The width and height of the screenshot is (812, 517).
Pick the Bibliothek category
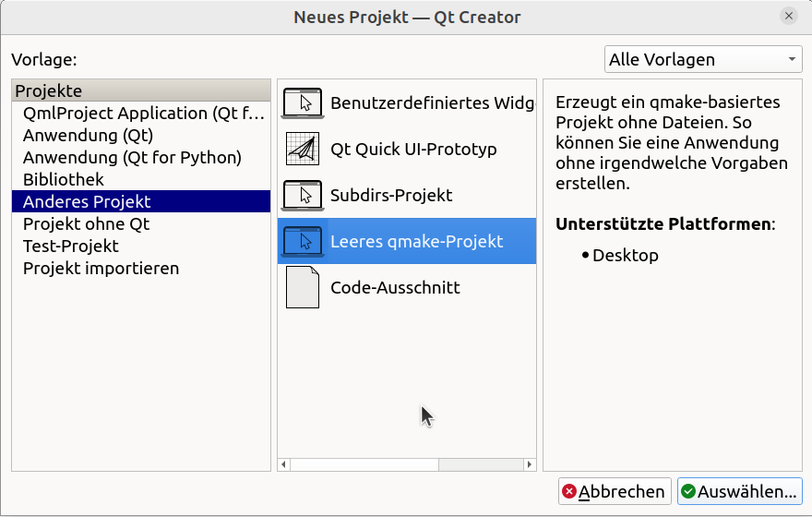[64, 180]
